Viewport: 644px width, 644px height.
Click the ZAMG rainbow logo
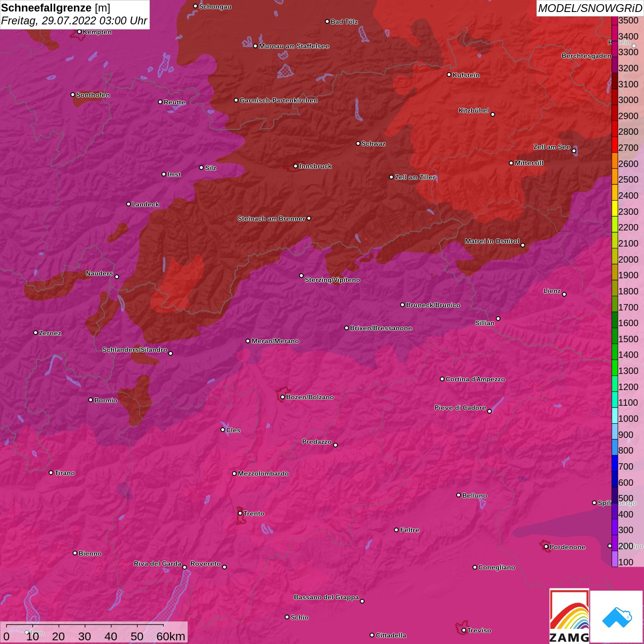(569, 616)
